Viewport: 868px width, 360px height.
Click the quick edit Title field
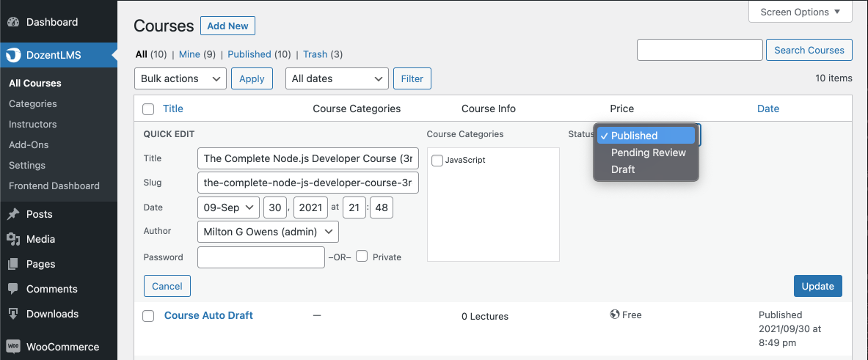307,158
